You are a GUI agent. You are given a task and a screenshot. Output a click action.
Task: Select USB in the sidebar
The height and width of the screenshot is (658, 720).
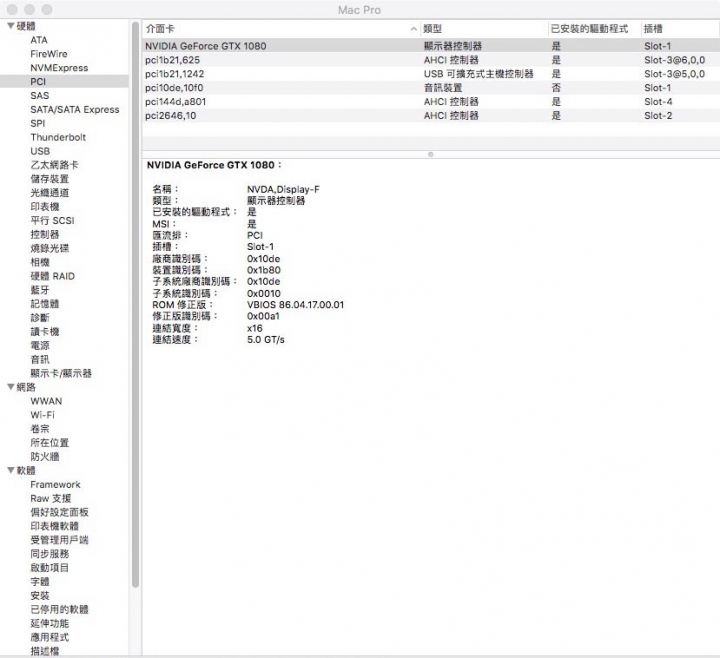(x=40, y=151)
